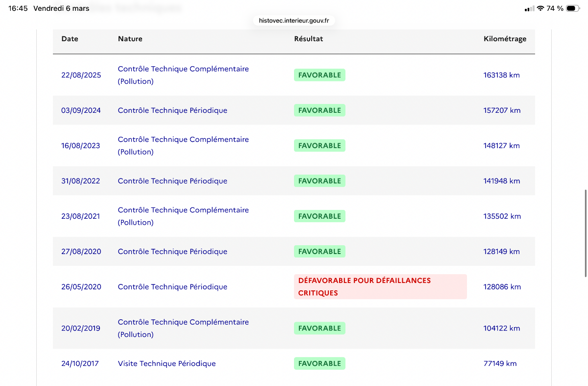Click the 163138 km mileage value
The width and height of the screenshot is (588, 386).
coord(502,75)
